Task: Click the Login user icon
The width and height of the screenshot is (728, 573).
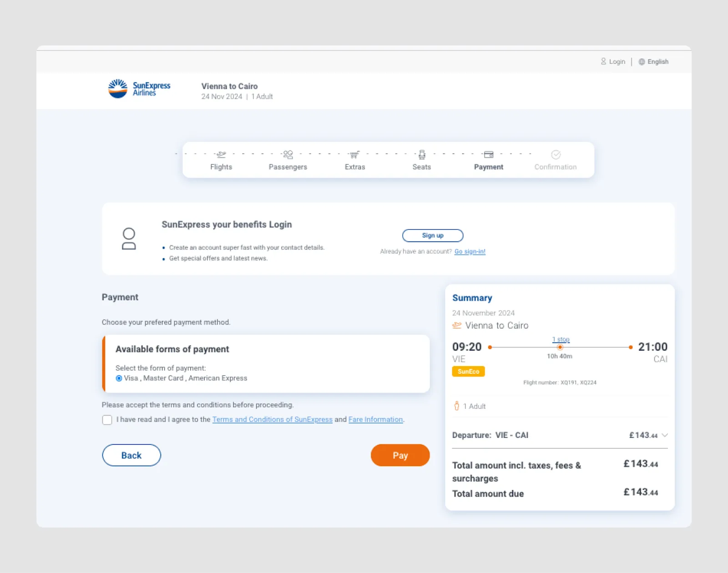Action: (x=603, y=61)
